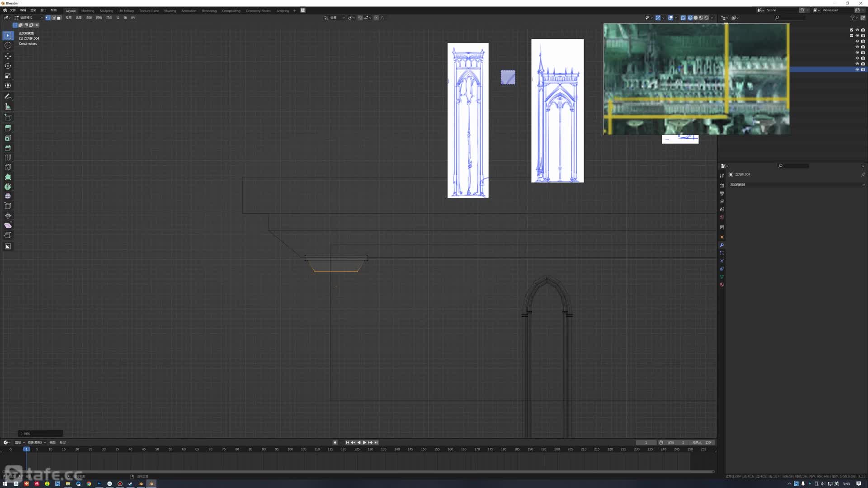Screen dimensions: 868x488
Task: Open the Windows Start menu
Action: point(5,483)
